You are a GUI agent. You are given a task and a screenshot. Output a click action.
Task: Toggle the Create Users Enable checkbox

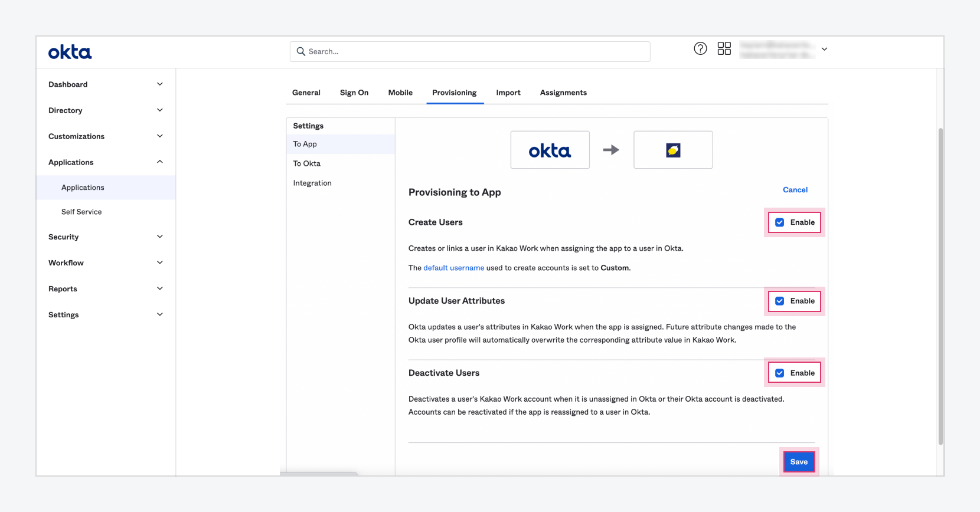pyautogui.click(x=780, y=222)
